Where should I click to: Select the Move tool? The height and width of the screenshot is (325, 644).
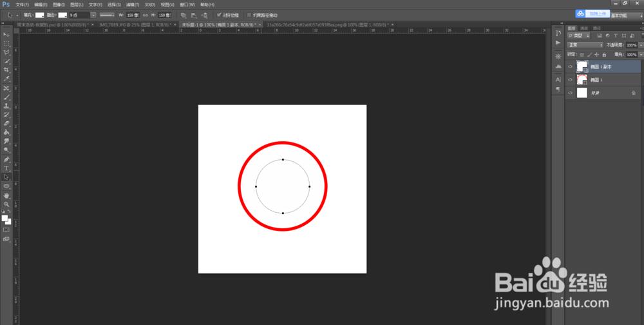point(6,34)
